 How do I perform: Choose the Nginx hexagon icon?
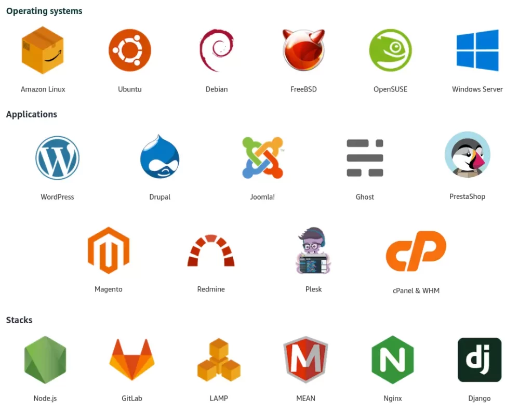coord(393,360)
